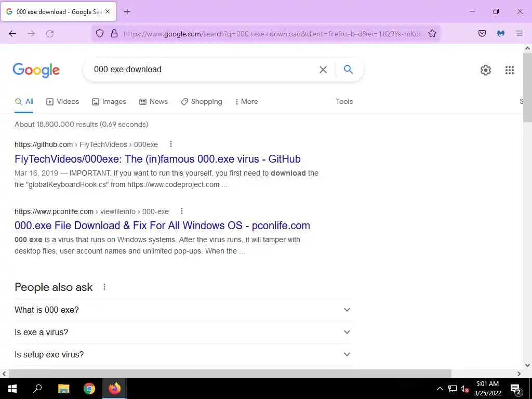The width and height of the screenshot is (532, 399).
Task: View site security padlock info
Action: pos(114,34)
